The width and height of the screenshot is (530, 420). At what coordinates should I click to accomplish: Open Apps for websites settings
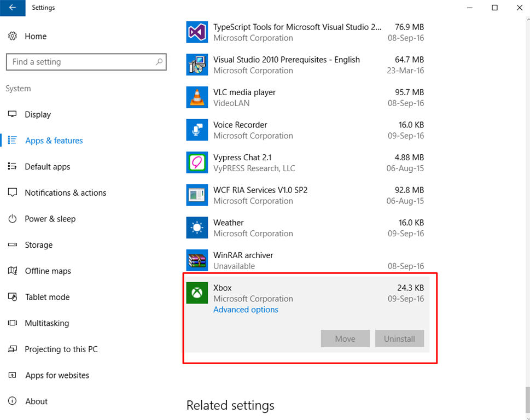(x=57, y=375)
